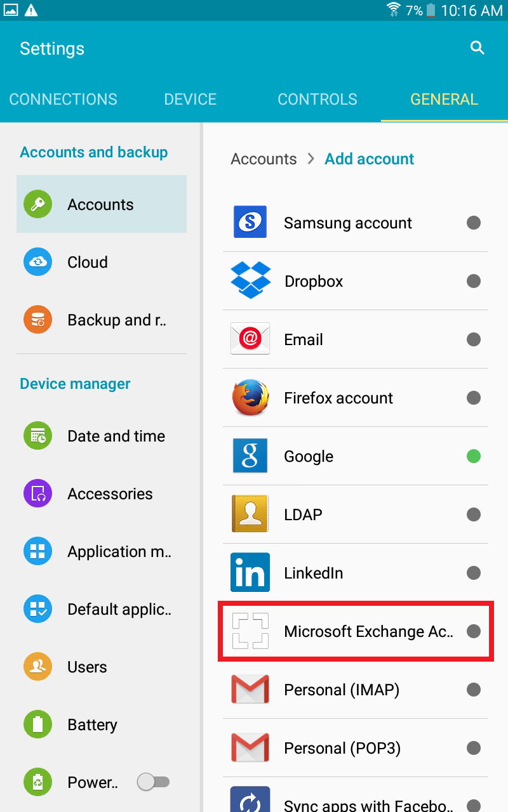The height and width of the screenshot is (812, 508).
Task: Tap the green Google status dot
Action: [x=473, y=456]
